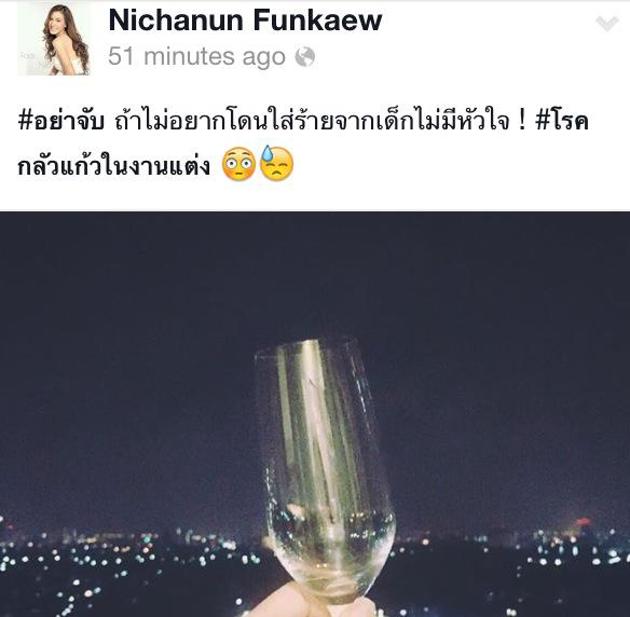
Task: Open the Nichanun Funkaew profile name link
Action: [x=245, y=20]
